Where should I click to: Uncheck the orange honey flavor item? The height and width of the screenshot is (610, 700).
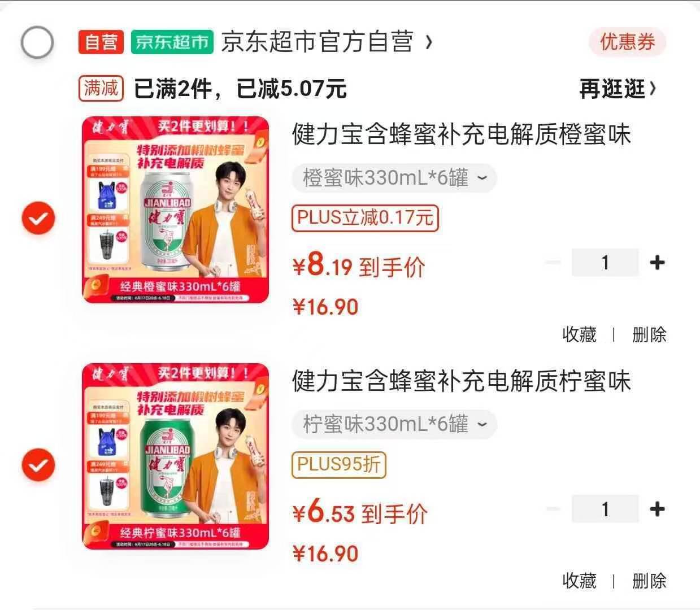tap(38, 219)
